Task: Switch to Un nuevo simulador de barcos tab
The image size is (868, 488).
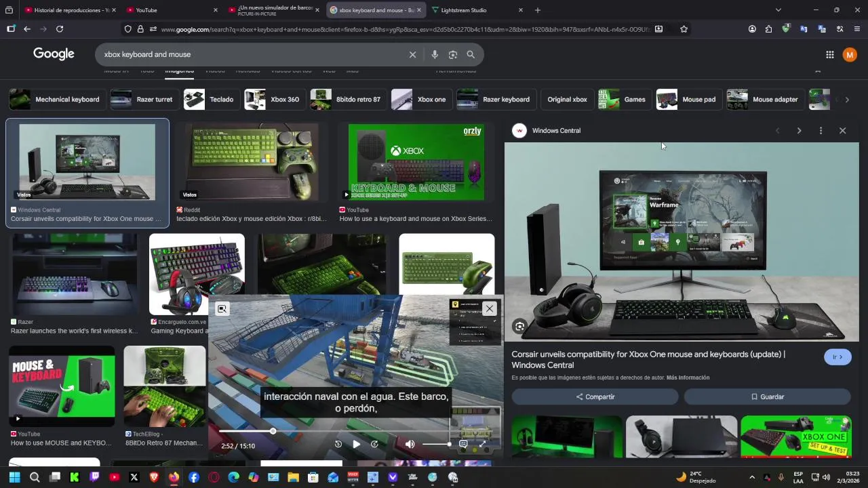Action: 274,10
